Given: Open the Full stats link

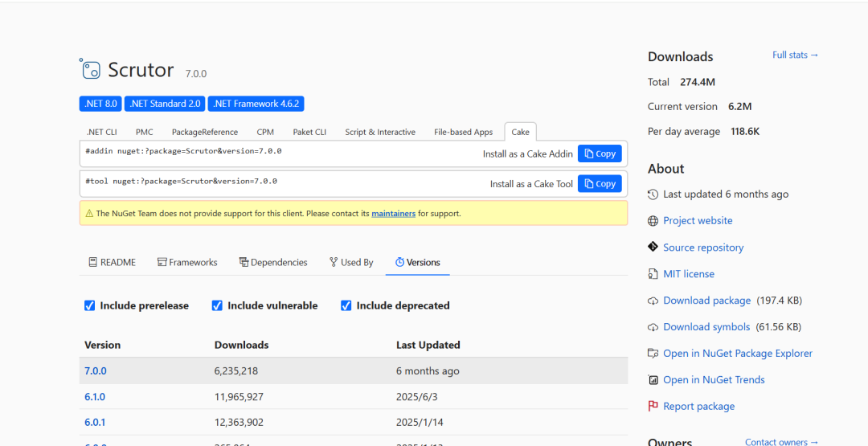Looking at the screenshot, I should point(796,55).
